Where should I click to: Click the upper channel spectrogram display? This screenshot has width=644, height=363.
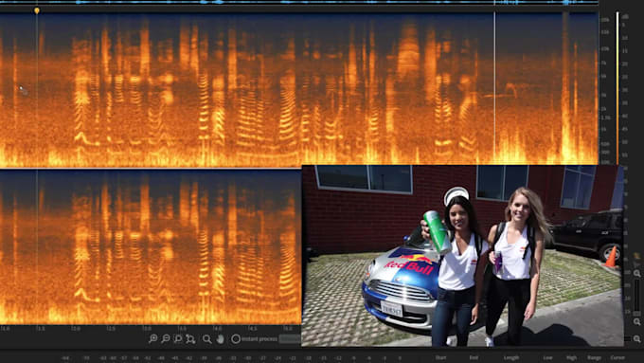(299, 89)
